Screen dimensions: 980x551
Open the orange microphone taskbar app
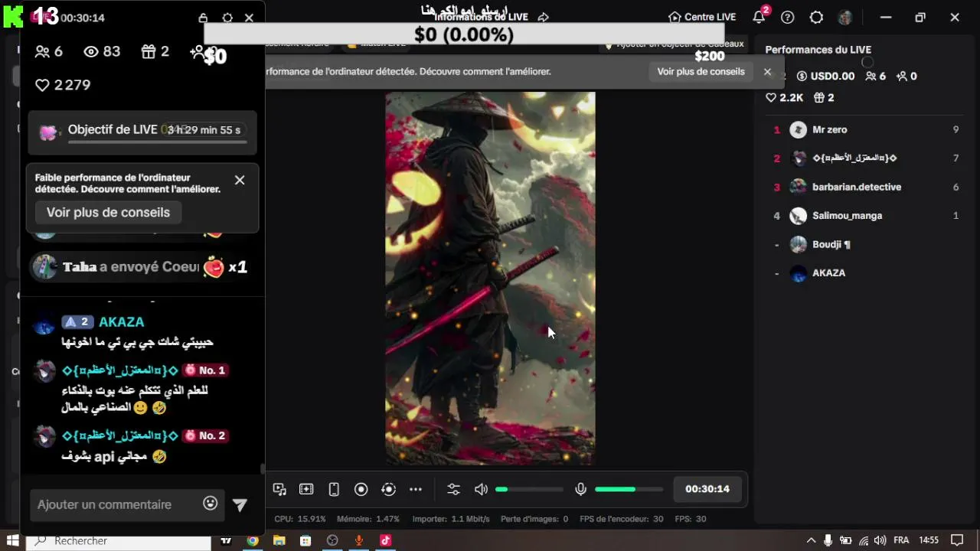(359, 540)
